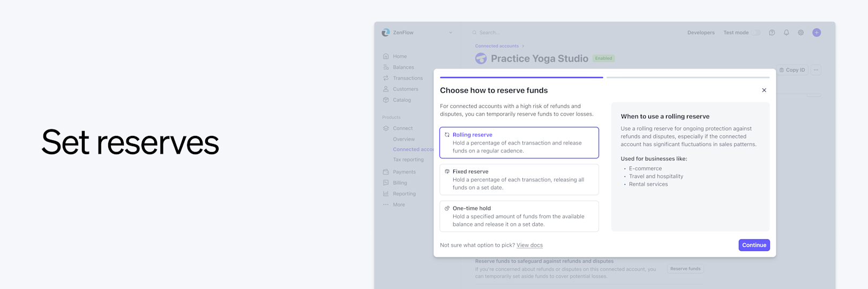The image size is (868, 289).
Task: Click the Customers sidebar icon
Action: tap(386, 89)
